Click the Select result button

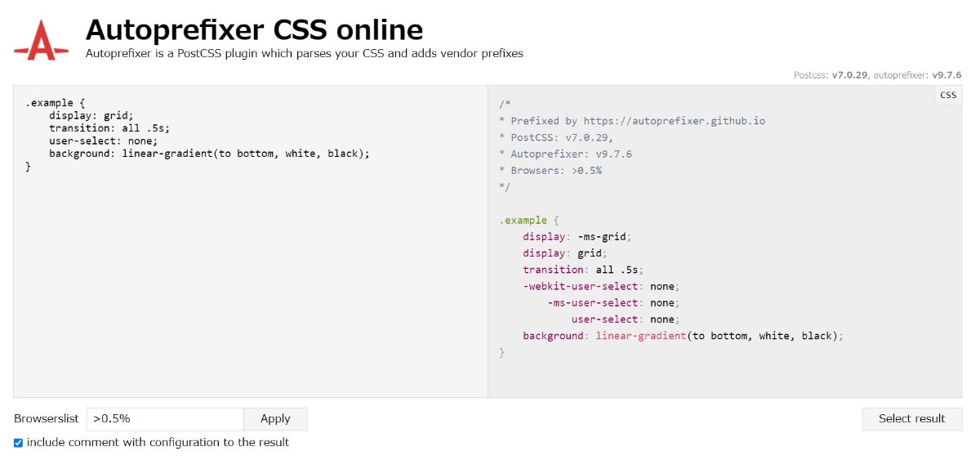tap(911, 418)
